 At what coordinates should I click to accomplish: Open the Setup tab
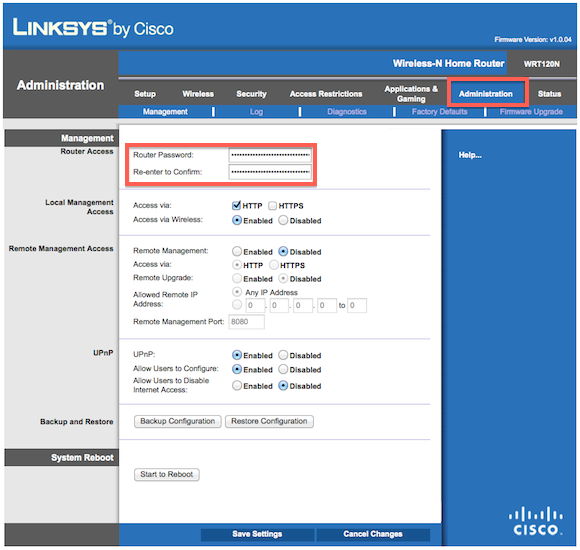145,94
